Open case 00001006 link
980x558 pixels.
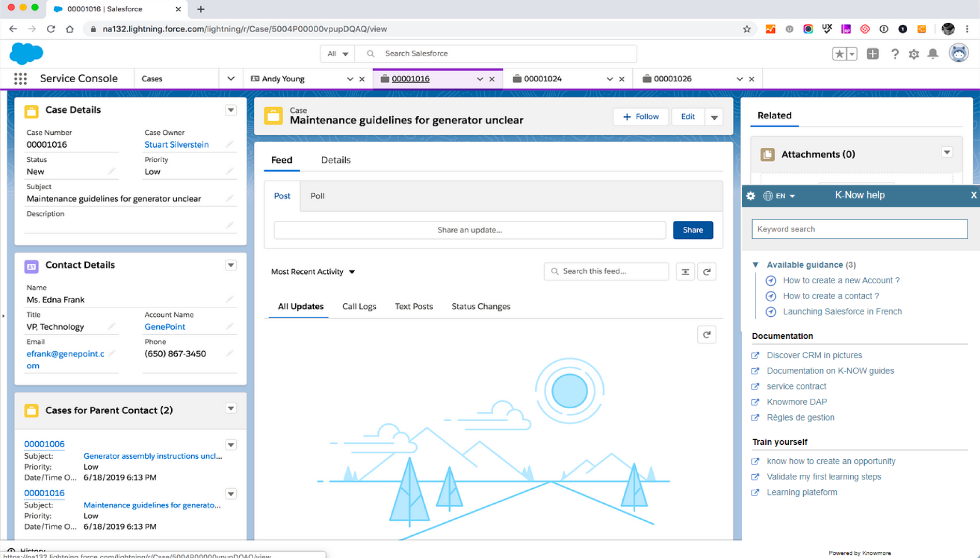[44, 444]
